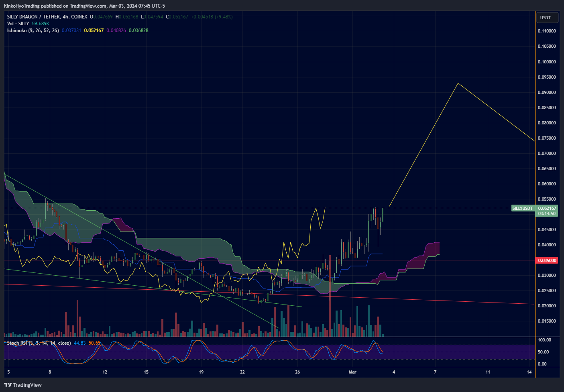Click the 14 date label on the time axis
The height and width of the screenshot is (392, 564).
coord(529,372)
